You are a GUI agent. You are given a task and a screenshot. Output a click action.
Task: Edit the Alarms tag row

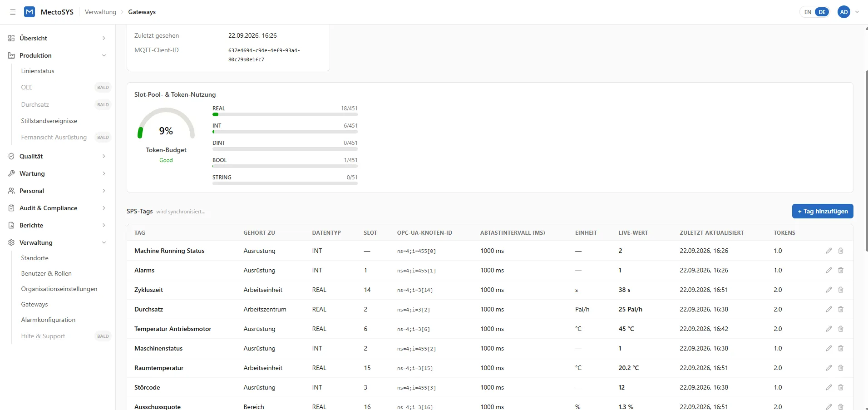pyautogui.click(x=829, y=270)
